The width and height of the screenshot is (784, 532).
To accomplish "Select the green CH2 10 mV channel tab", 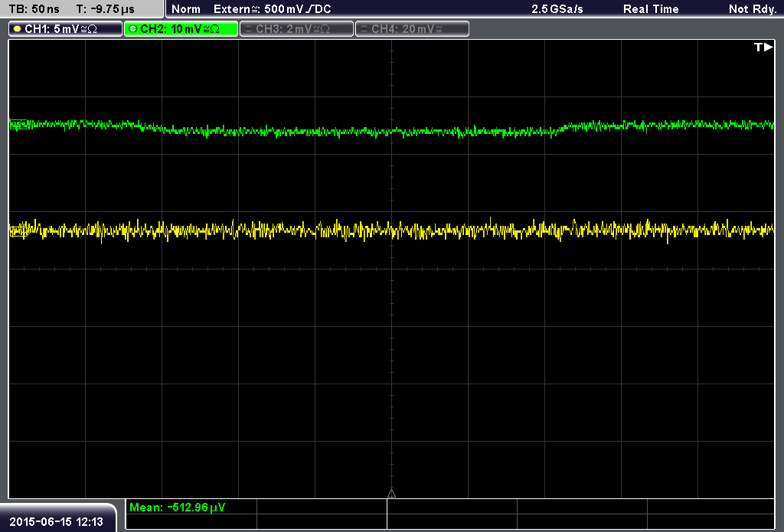I will [181, 29].
